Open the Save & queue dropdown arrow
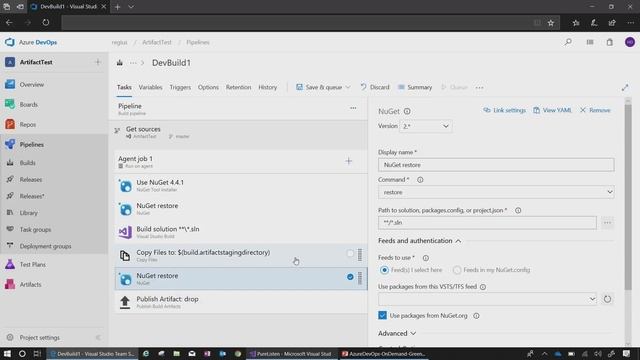Viewport: 640px width, 360px height. pos(348,87)
